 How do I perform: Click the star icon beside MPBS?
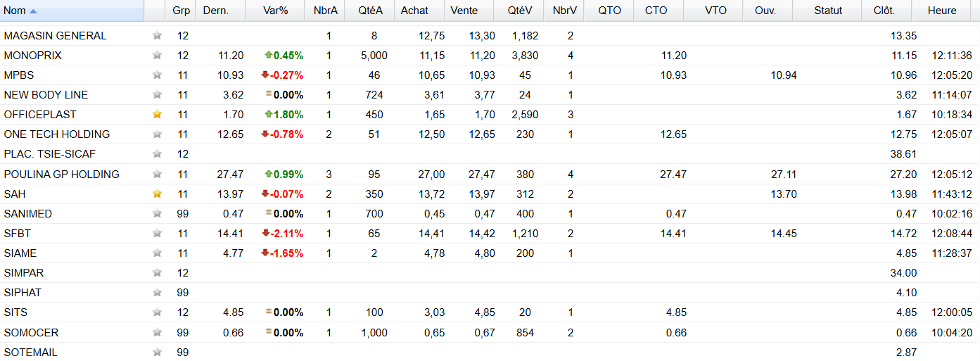[x=157, y=75]
